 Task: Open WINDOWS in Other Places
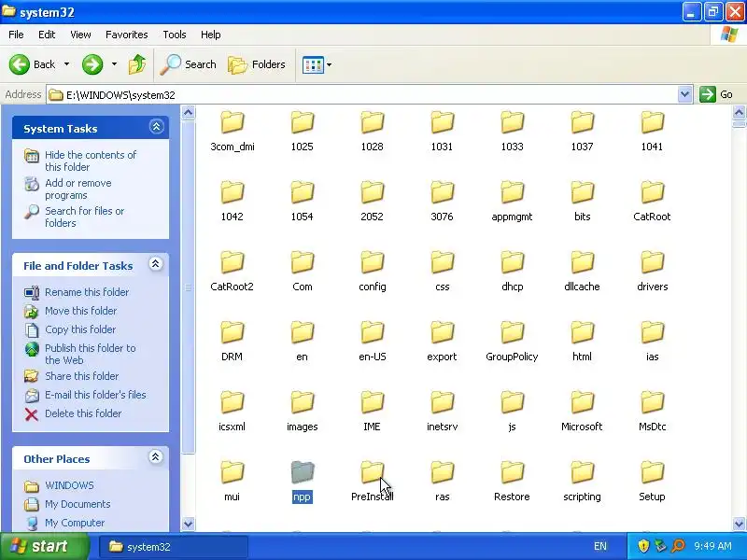click(x=69, y=485)
